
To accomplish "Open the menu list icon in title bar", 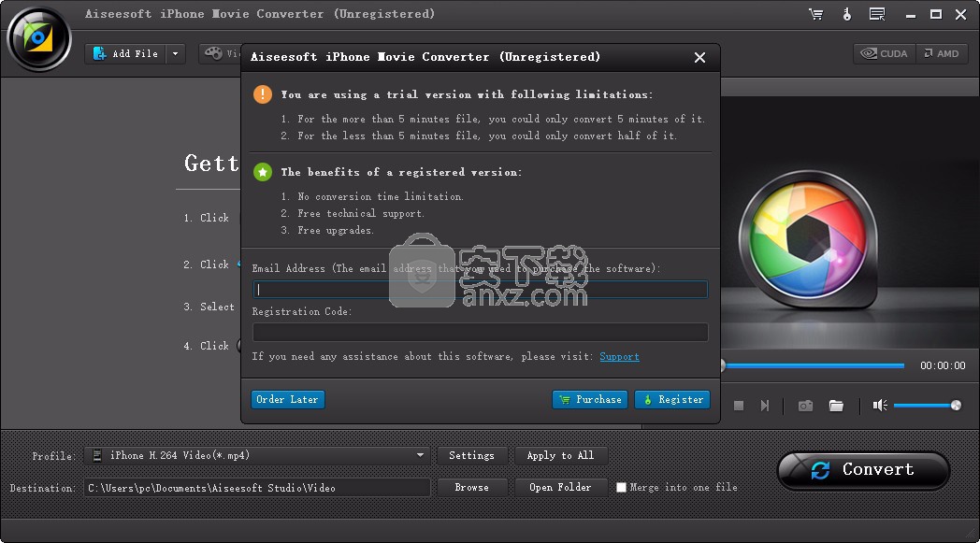I will pyautogui.click(x=877, y=14).
